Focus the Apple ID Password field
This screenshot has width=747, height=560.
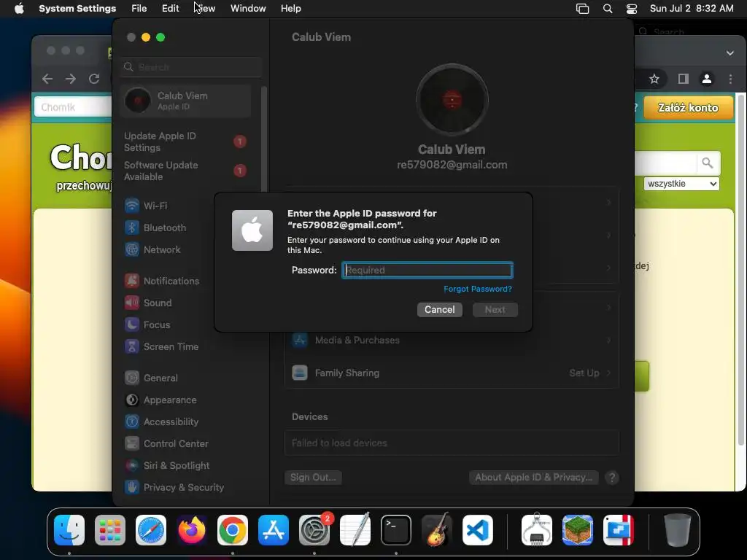(x=427, y=270)
